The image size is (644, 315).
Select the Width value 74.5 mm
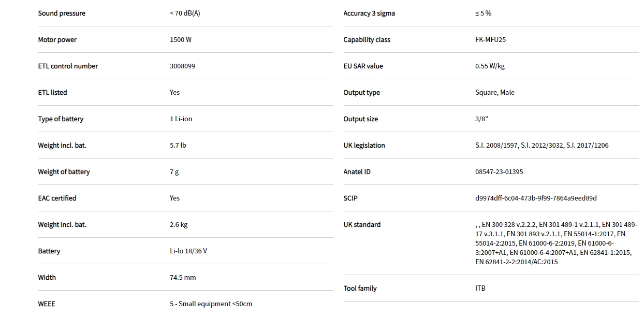point(183,278)
